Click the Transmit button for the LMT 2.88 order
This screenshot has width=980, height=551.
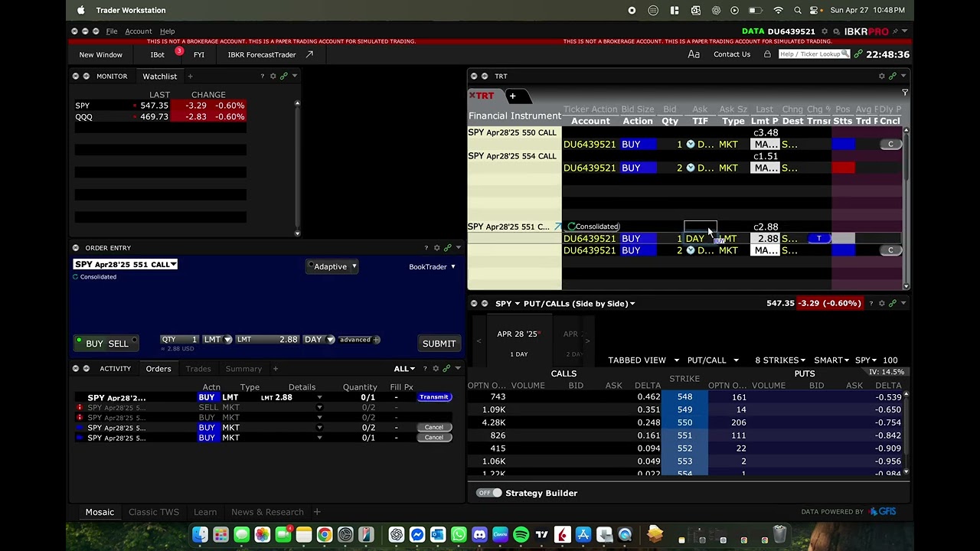pos(433,397)
